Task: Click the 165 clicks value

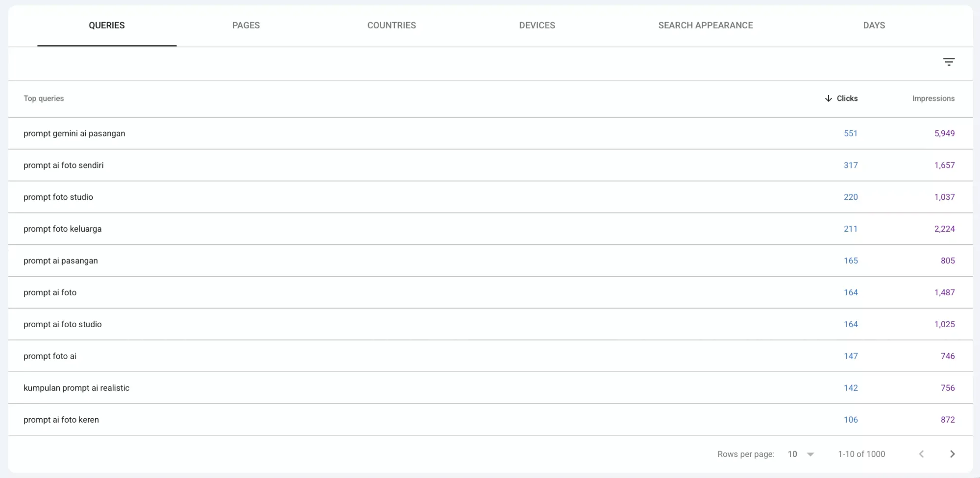Action: point(851,261)
